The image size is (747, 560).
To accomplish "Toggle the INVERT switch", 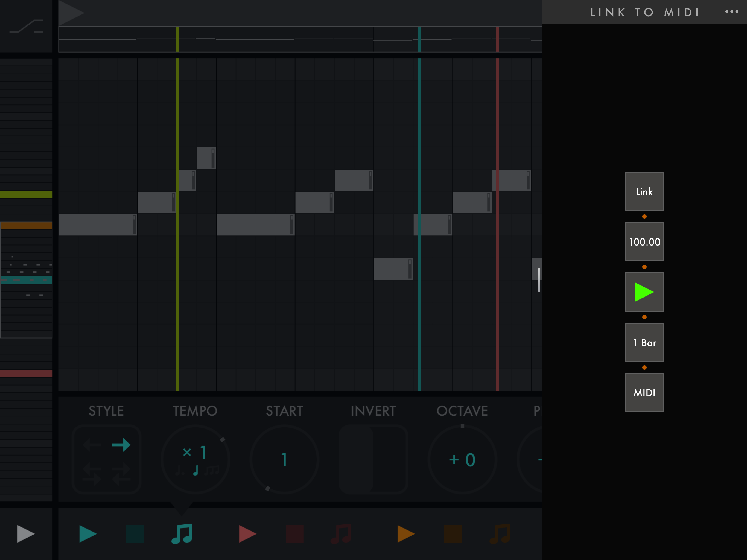I will click(x=373, y=459).
